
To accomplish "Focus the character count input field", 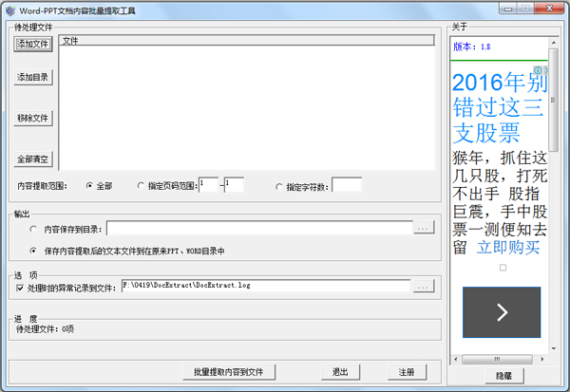I will 347,185.
